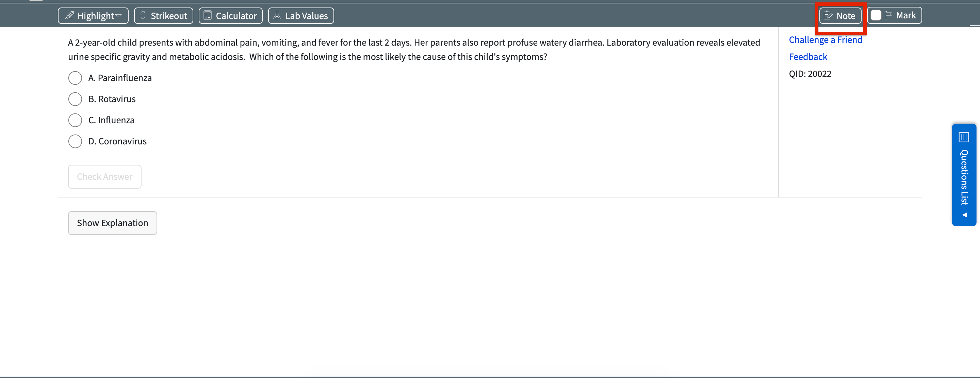This screenshot has height=378, width=980.
Task: Click the Lab Values label text
Action: pos(306,16)
